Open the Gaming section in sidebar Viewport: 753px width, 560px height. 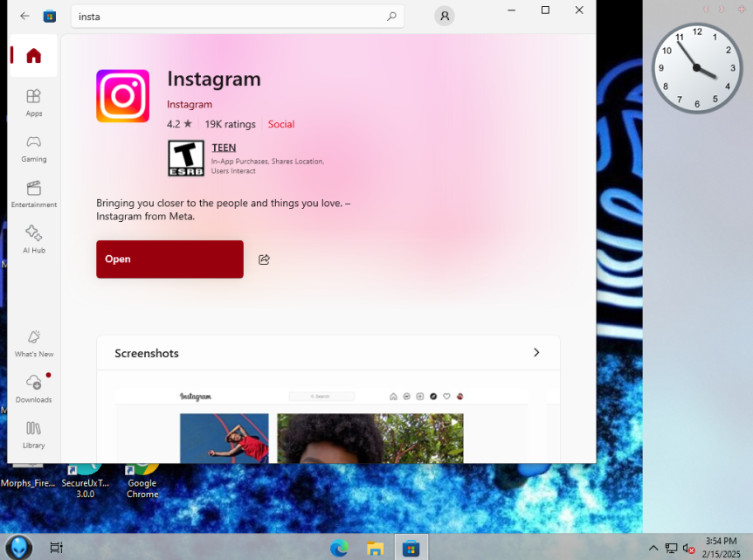click(x=33, y=149)
